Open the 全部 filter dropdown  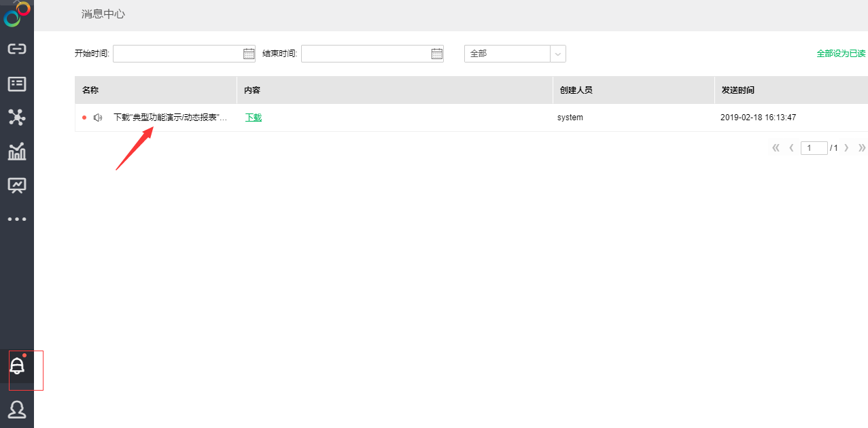(506, 53)
